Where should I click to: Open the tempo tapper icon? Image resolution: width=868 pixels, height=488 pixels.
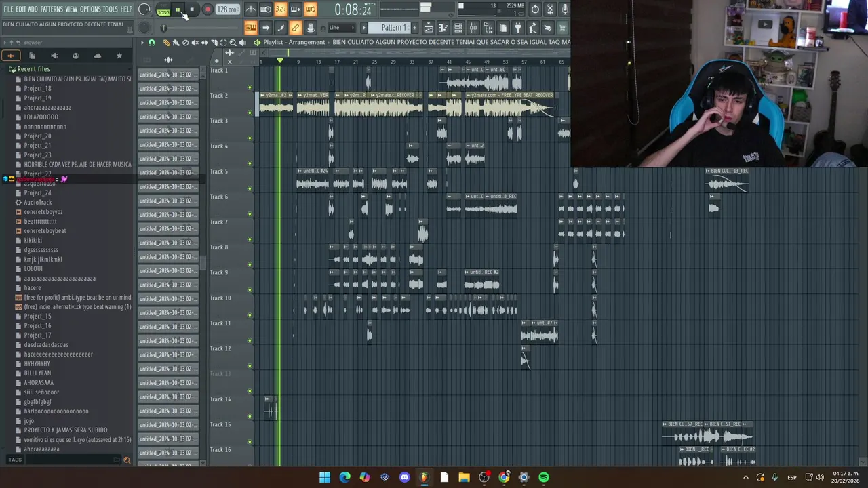coord(532,28)
